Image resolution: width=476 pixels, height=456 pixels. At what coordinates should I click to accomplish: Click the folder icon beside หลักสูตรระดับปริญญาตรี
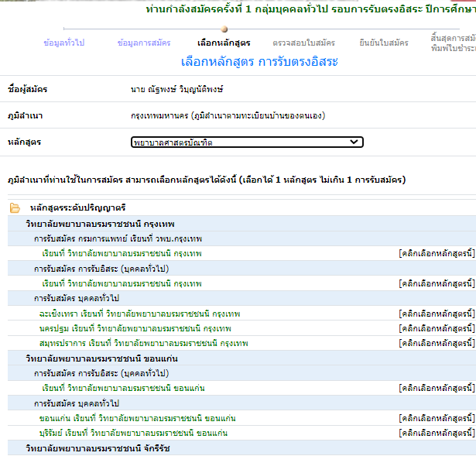pos(15,208)
